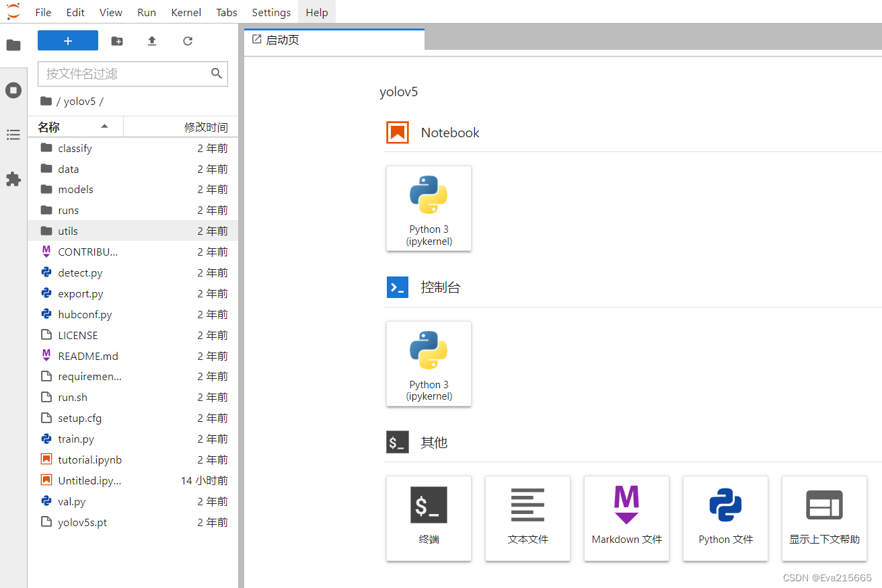
Task: Open the Kernel menu
Action: pyautogui.click(x=186, y=12)
